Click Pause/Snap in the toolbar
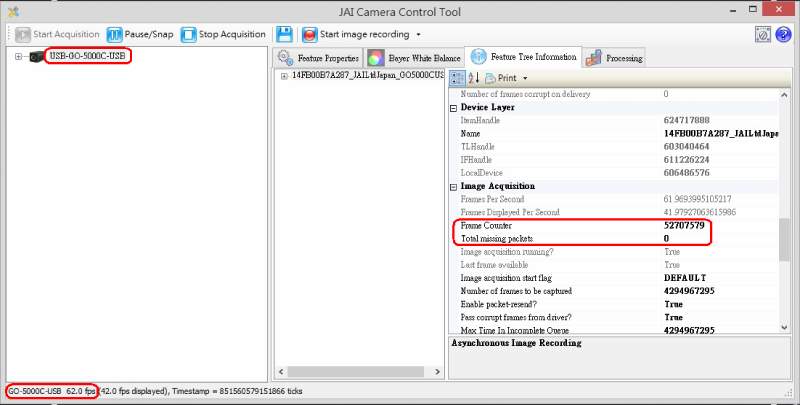The width and height of the screenshot is (800, 405). coord(140,34)
